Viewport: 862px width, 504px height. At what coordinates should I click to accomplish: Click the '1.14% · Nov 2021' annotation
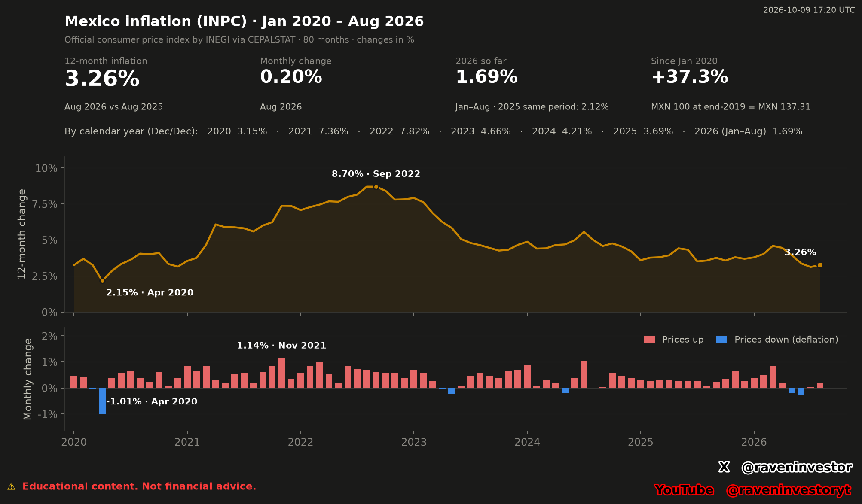(281, 346)
